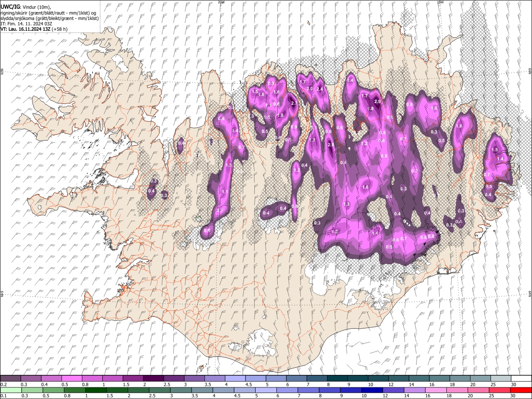532x399 pixels.
Task: Click the 0.2 label in the snow legend
Action: click(x=4, y=384)
